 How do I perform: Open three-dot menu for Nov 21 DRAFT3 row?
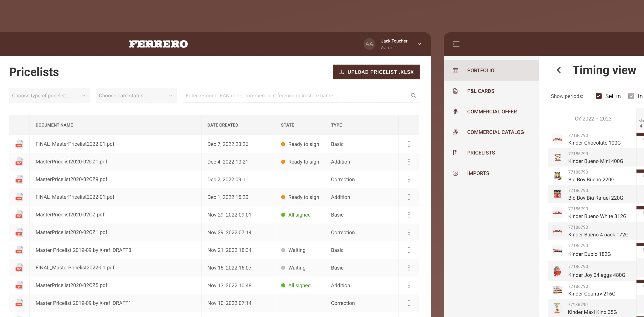tap(409, 250)
